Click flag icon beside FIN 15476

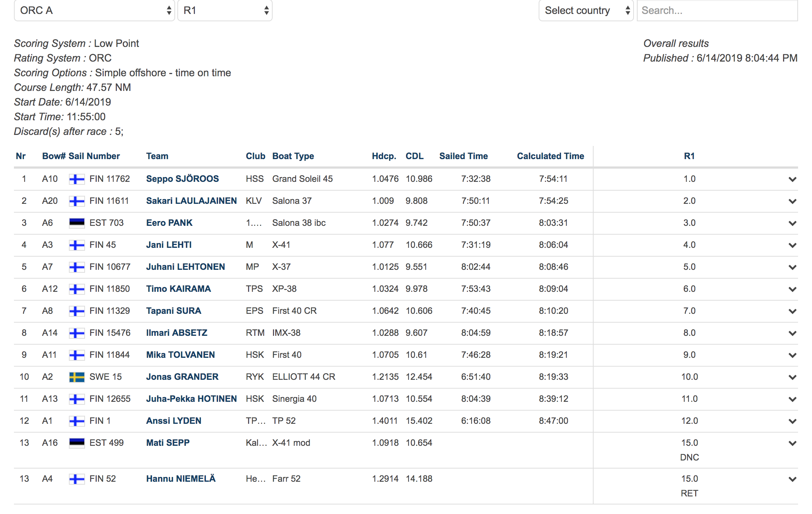click(77, 333)
